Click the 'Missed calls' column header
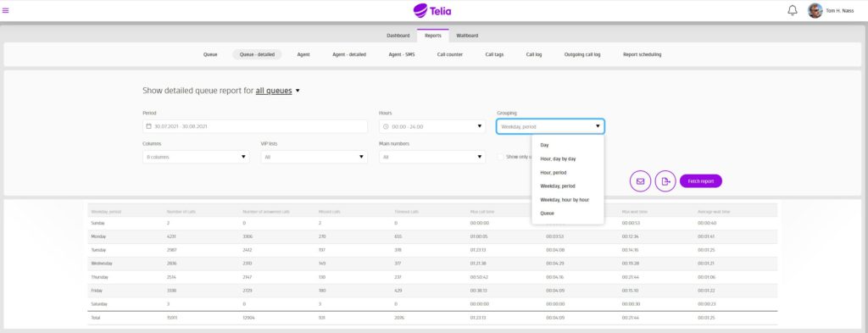Viewport: 868px width, 333px height. click(329, 212)
